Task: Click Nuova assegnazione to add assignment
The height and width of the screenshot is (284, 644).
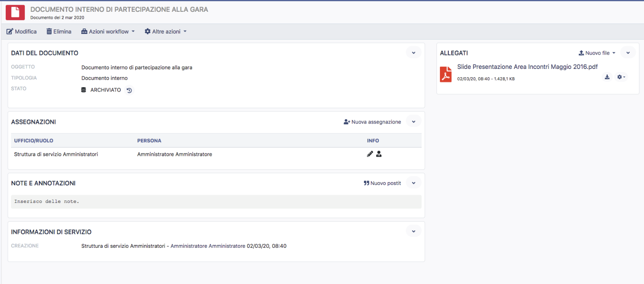Action: tap(372, 122)
